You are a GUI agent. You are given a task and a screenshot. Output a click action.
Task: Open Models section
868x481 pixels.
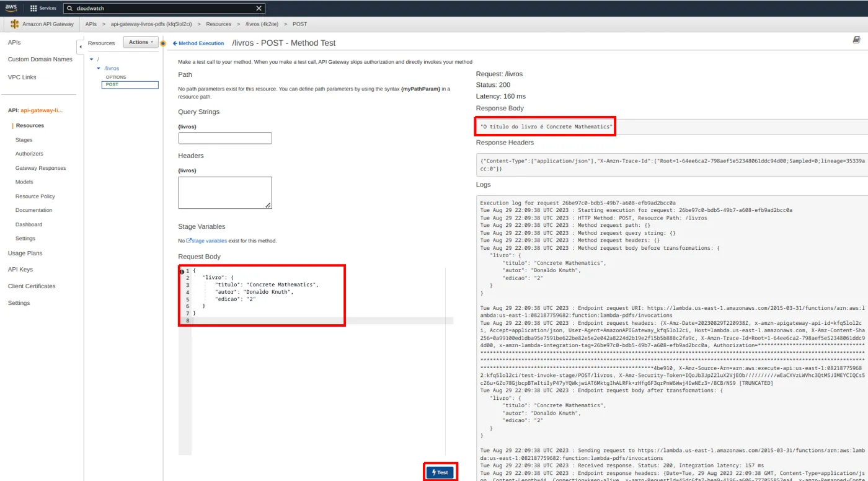coord(24,182)
